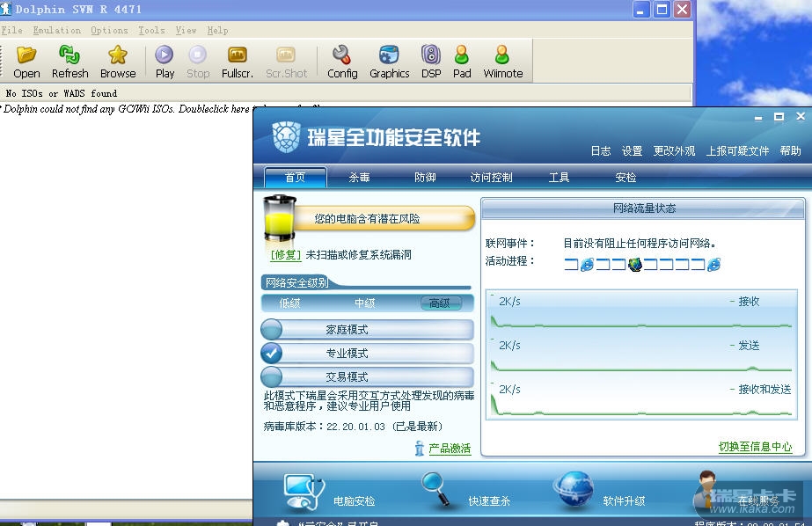Open the Help menu in Dolphin
Viewport: 812px width, 526px height.
217,30
